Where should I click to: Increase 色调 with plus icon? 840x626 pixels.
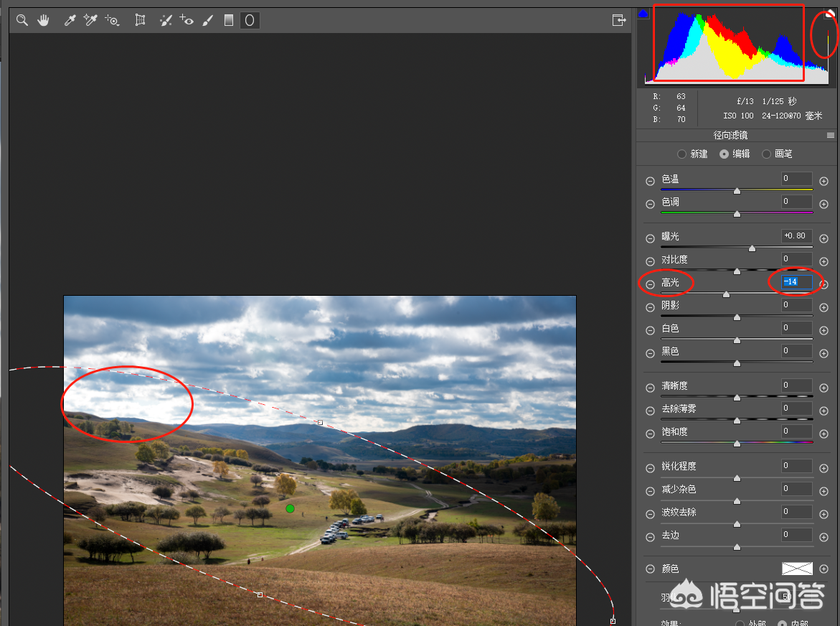[x=824, y=204]
